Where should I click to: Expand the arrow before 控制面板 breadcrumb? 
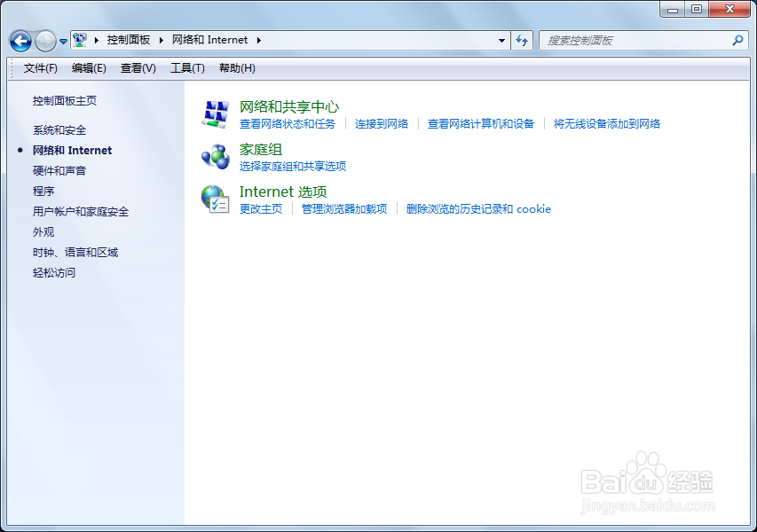coord(97,40)
